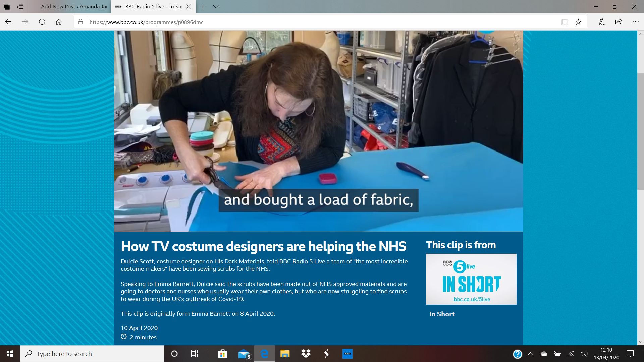Go to browser Home page
Screen dimensions: 644x362
click(x=59, y=22)
